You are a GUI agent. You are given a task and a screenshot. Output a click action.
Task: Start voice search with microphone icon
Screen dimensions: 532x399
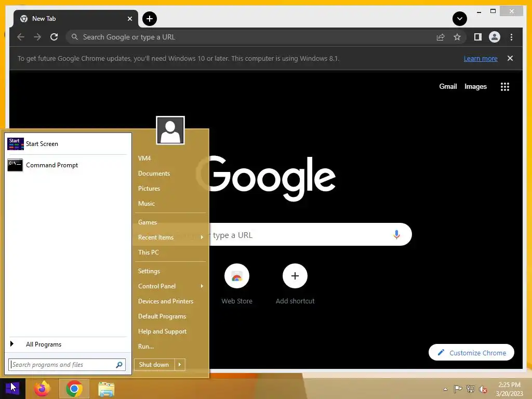396,234
